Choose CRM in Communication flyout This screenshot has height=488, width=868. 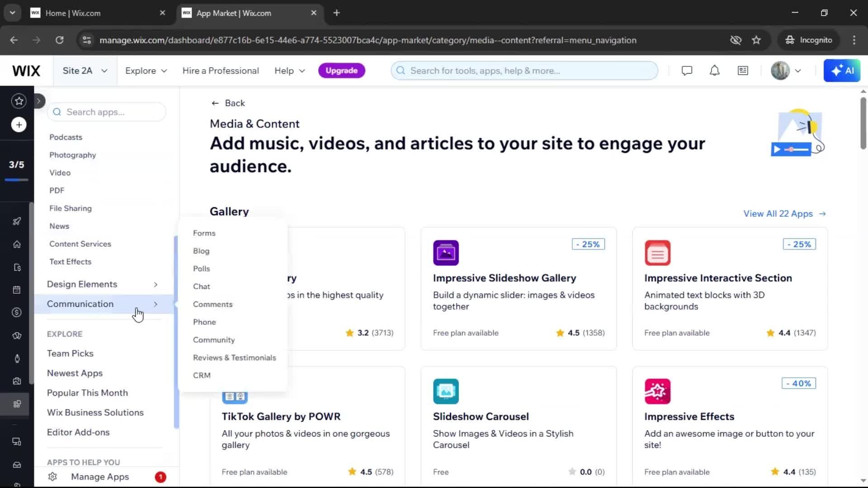[x=202, y=375]
